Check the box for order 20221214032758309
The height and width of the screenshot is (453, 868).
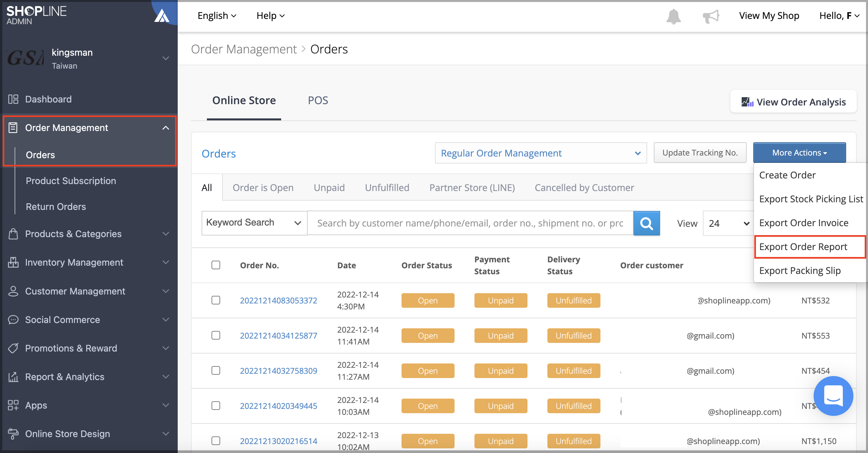216,370
